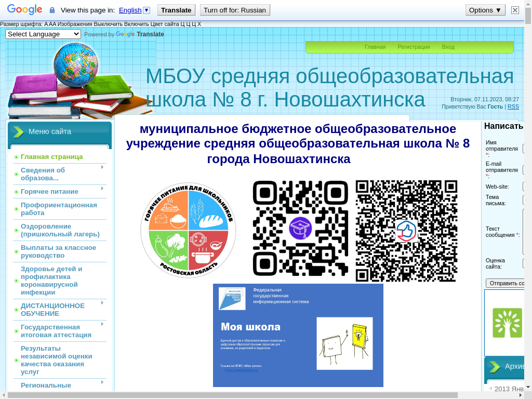Open the 2013 Янв archive entry
The width and height of the screenshot is (532, 399).
coord(509,389)
